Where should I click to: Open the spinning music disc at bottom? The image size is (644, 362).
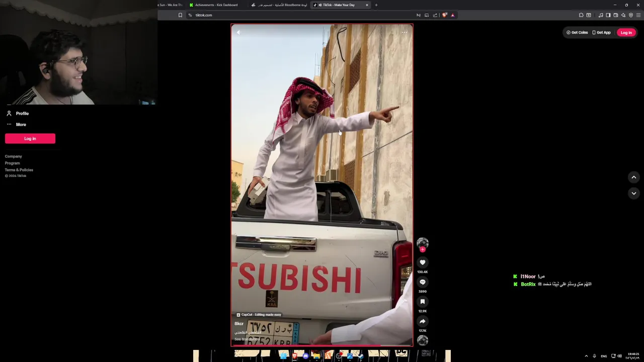coord(423,340)
